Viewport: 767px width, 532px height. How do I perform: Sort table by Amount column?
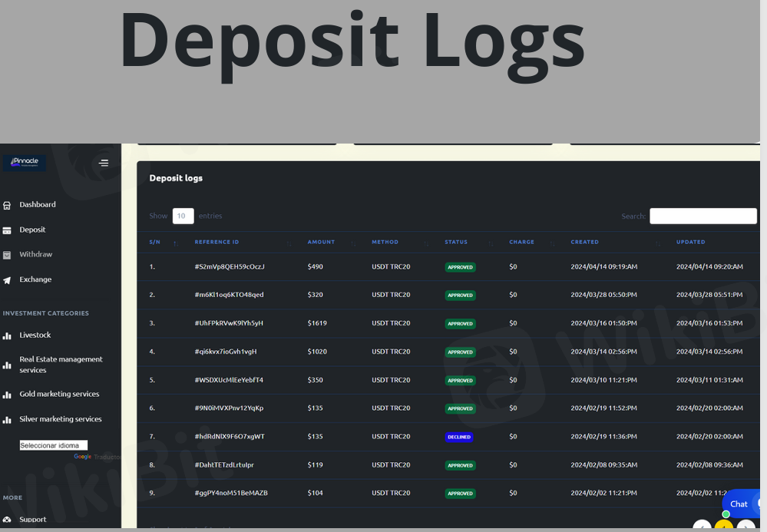[x=321, y=242]
